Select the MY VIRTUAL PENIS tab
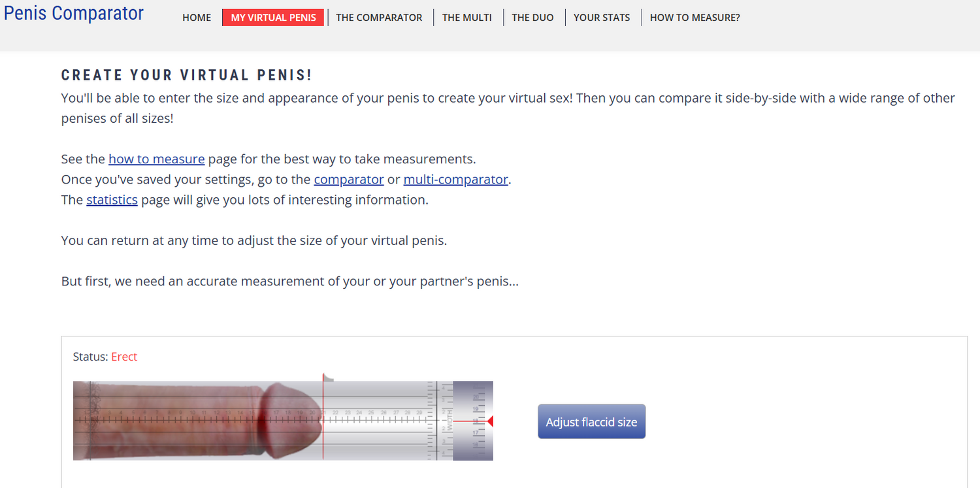This screenshot has width=980, height=488. coord(273,18)
